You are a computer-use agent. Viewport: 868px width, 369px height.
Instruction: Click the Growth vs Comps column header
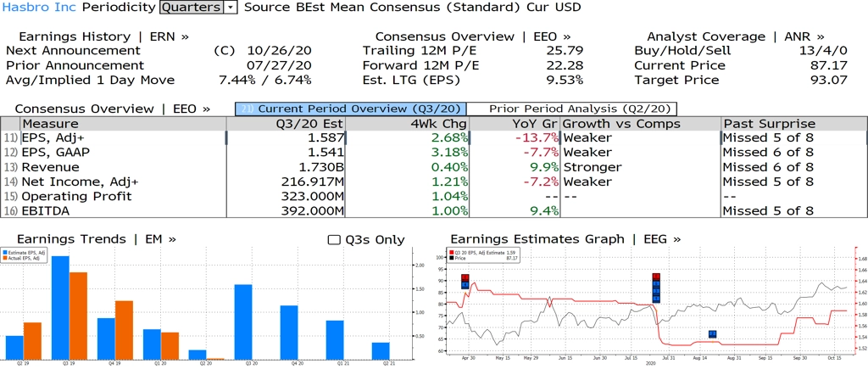pos(641,124)
